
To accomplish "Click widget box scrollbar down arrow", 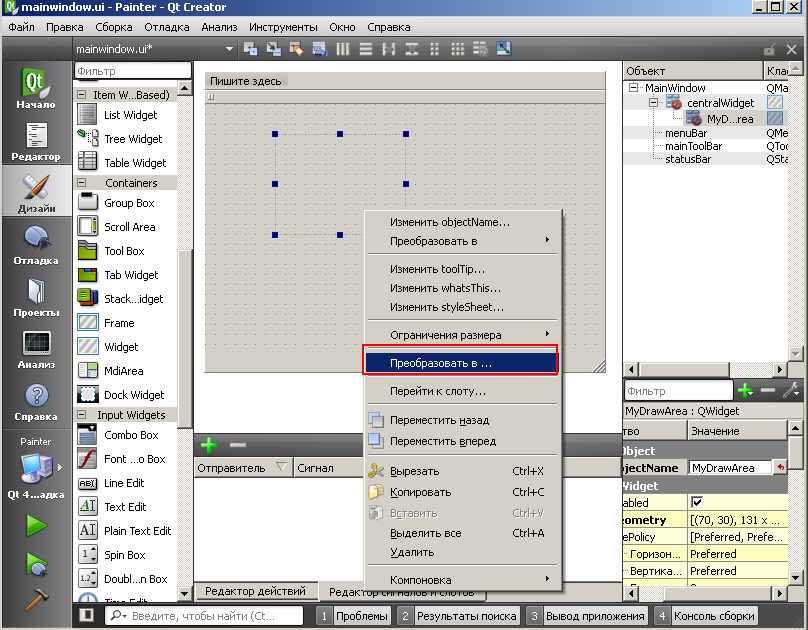I will [185, 593].
